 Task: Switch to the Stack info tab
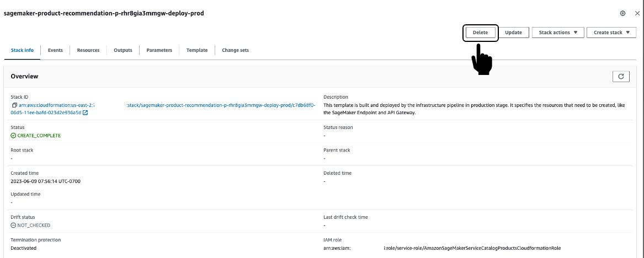click(22, 50)
